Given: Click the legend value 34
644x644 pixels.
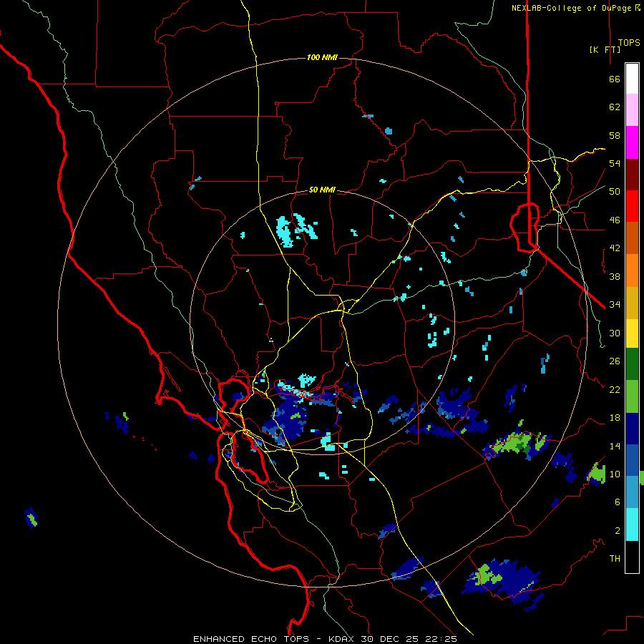Looking at the screenshot, I should click(x=615, y=305).
